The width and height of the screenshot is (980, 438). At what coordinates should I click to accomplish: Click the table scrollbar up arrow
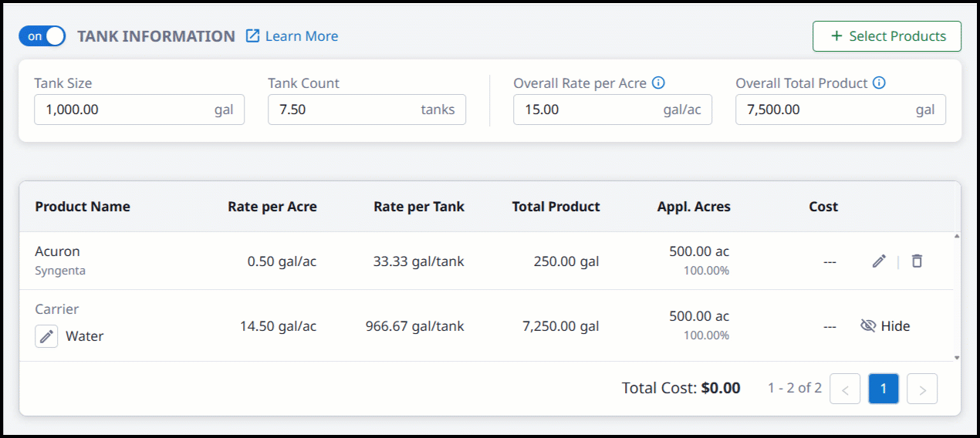point(958,236)
